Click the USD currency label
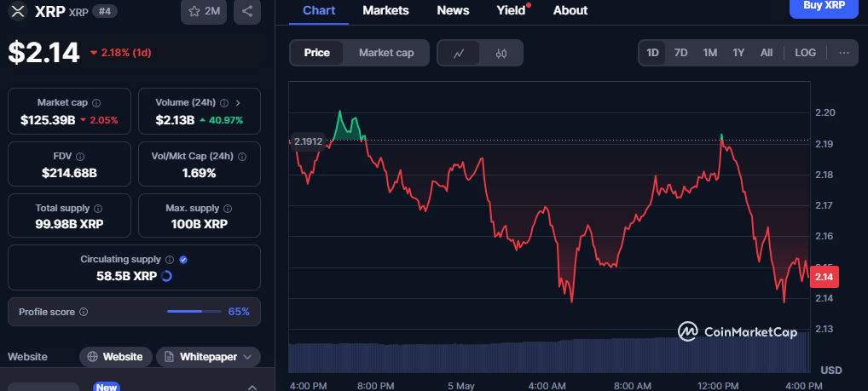Image resolution: width=868 pixels, height=391 pixels. [831, 370]
